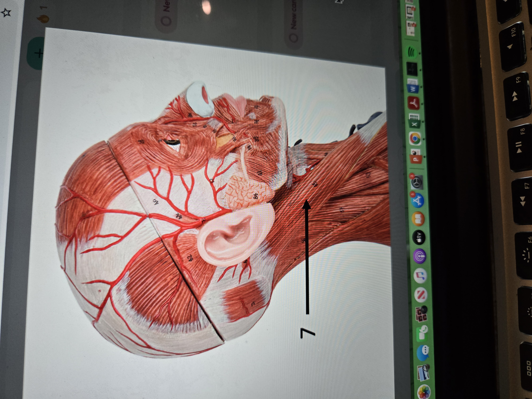This screenshot has width=532, height=399.
Task: Open the Books app in dock
Action: coord(418,219)
